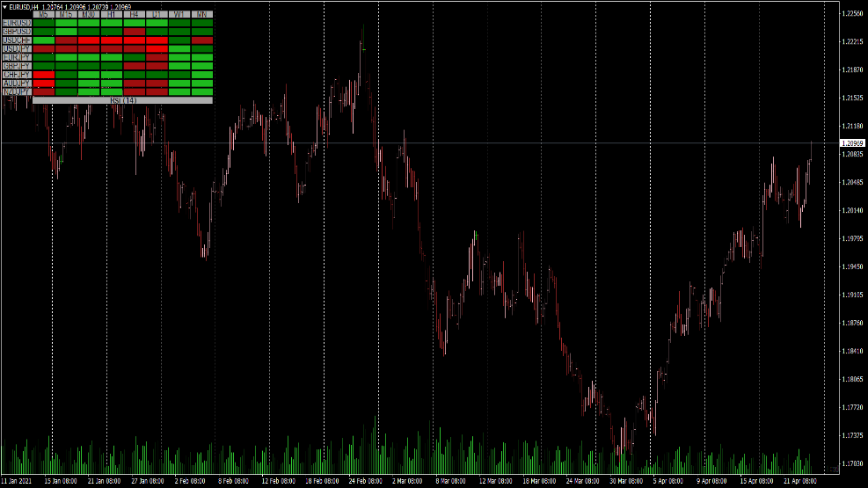The height and width of the screenshot is (488, 868).
Task: Click the 18 Mar 08:00 time label
Action: tap(539, 481)
